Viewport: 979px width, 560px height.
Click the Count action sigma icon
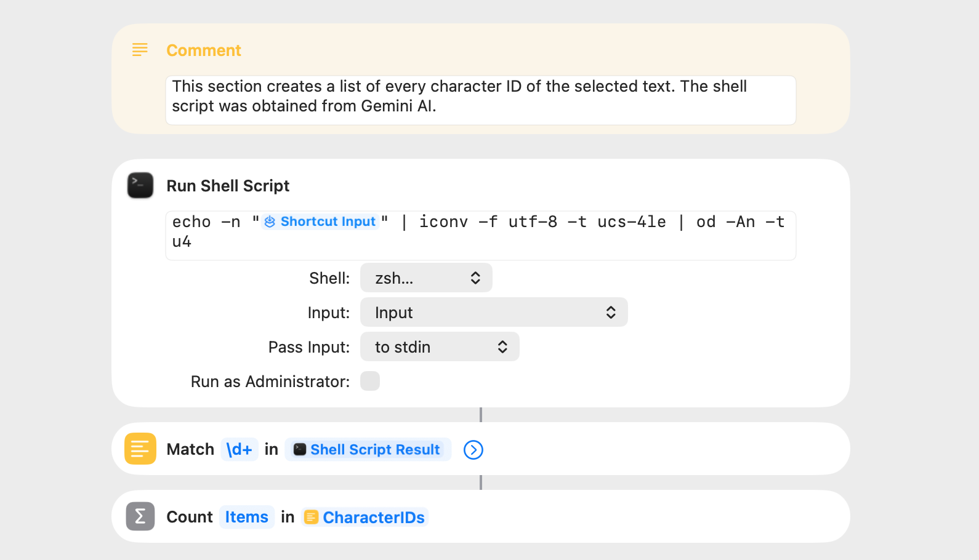click(140, 516)
